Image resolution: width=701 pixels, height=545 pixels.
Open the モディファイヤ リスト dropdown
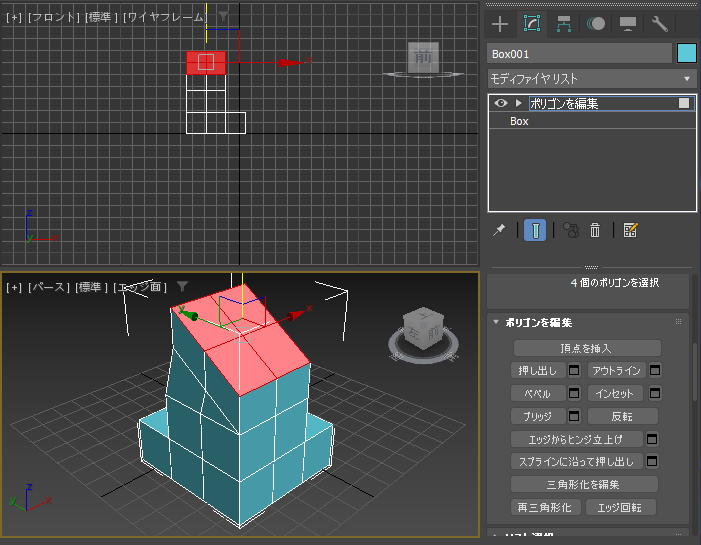(591, 79)
